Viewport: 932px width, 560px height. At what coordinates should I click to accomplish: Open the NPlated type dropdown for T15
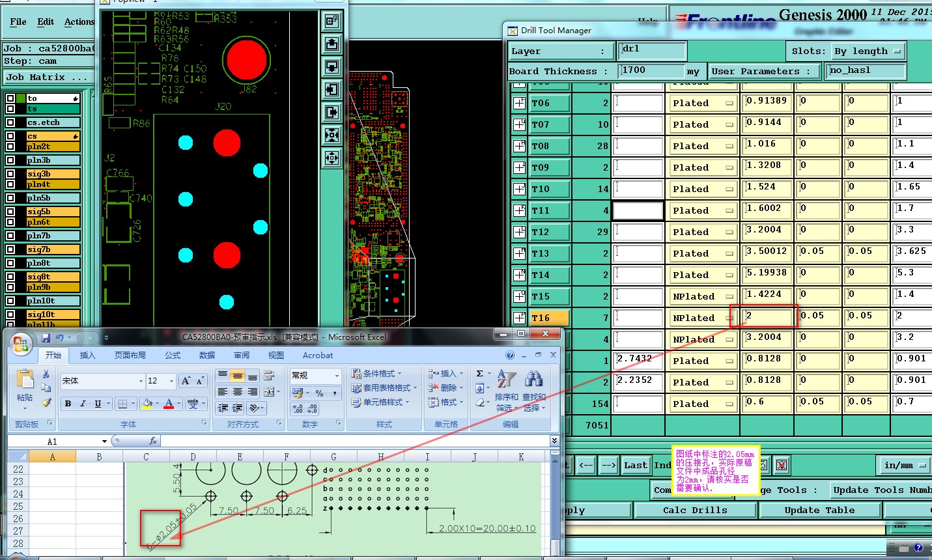[702, 296]
